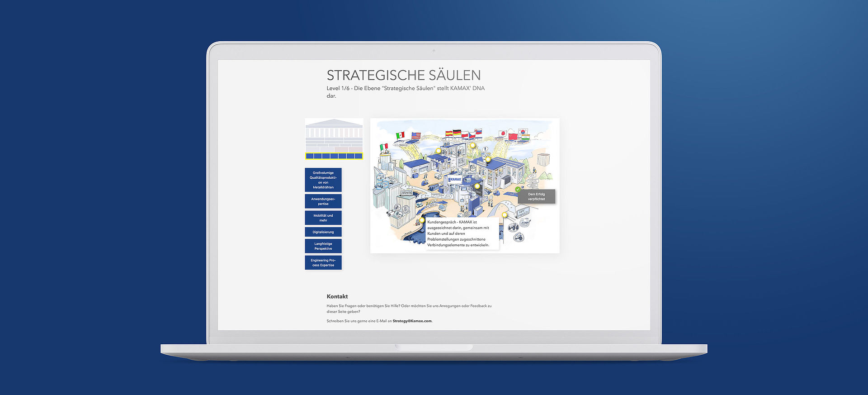Open Großvolumige Qualitätsproduktion von Metalldrähten pillar

(x=323, y=180)
